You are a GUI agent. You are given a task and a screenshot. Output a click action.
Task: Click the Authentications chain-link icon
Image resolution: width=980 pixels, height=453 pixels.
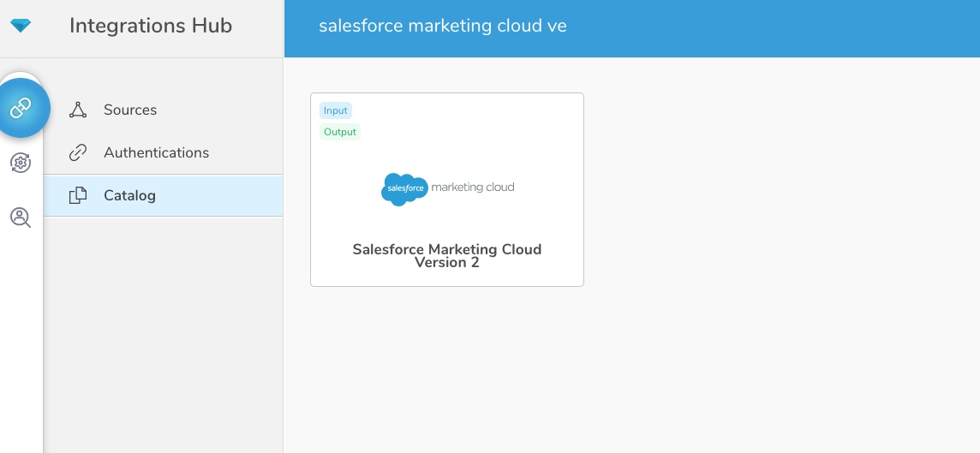[x=78, y=152]
